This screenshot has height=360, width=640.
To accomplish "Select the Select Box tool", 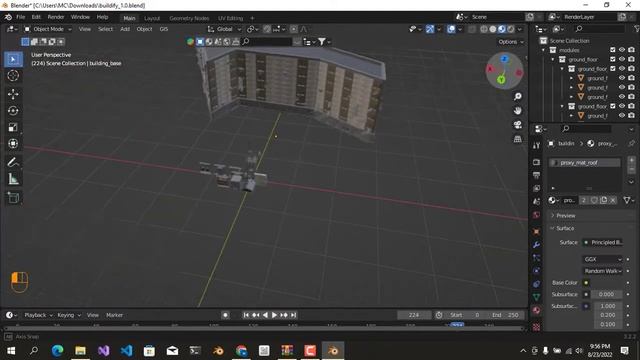I will click(x=13, y=59).
